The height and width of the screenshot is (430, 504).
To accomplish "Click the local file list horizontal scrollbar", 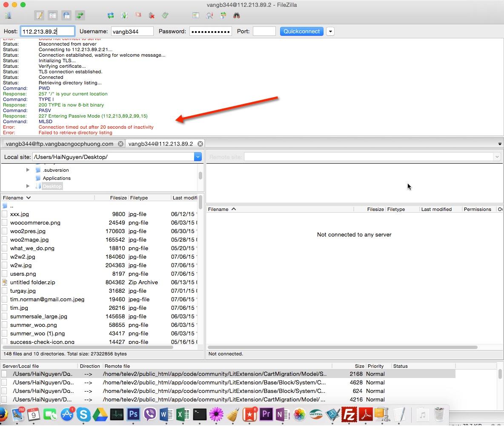I will tap(88, 347).
